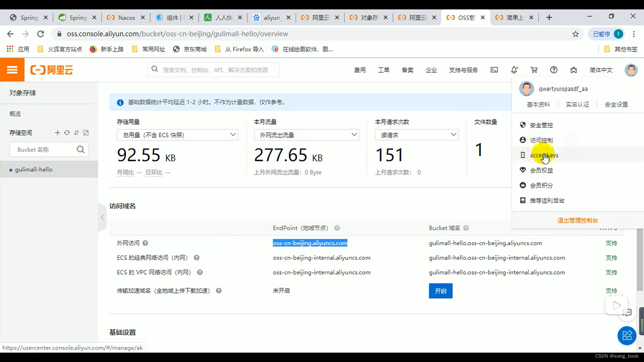Switch to the 人人快 browser tab
The width and height of the screenshot is (644, 362).
coord(223,17)
